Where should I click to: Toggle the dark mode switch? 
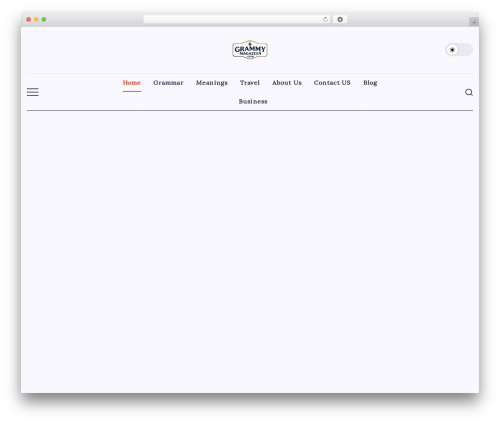[459, 50]
